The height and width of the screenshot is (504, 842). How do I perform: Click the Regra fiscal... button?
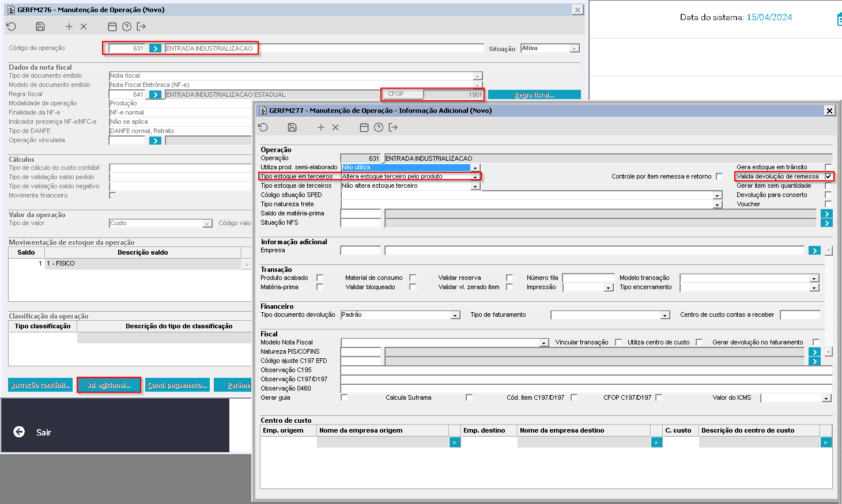pyautogui.click(x=534, y=94)
